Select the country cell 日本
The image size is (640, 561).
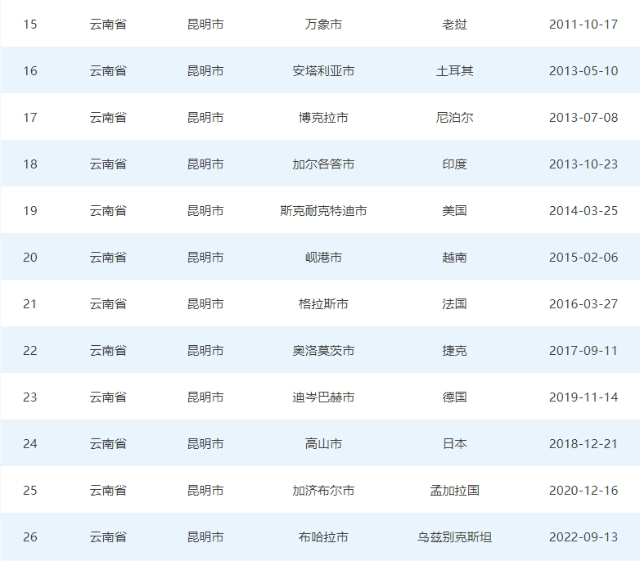(454, 444)
